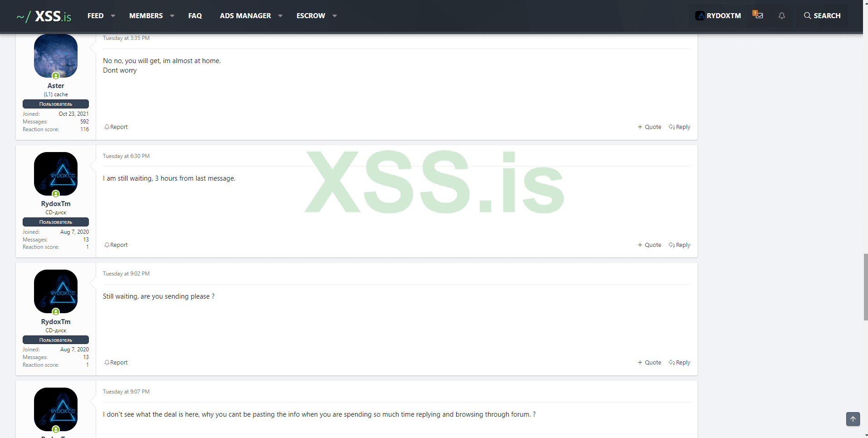Image resolution: width=868 pixels, height=438 pixels.
Task: Open the XSS.is home logo
Action: pos(44,16)
